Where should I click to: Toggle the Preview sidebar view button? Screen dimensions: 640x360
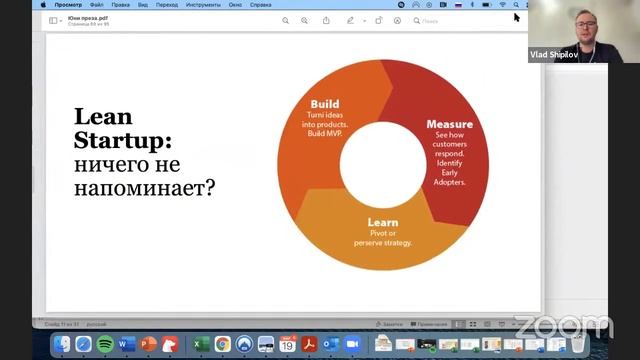(x=53, y=20)
